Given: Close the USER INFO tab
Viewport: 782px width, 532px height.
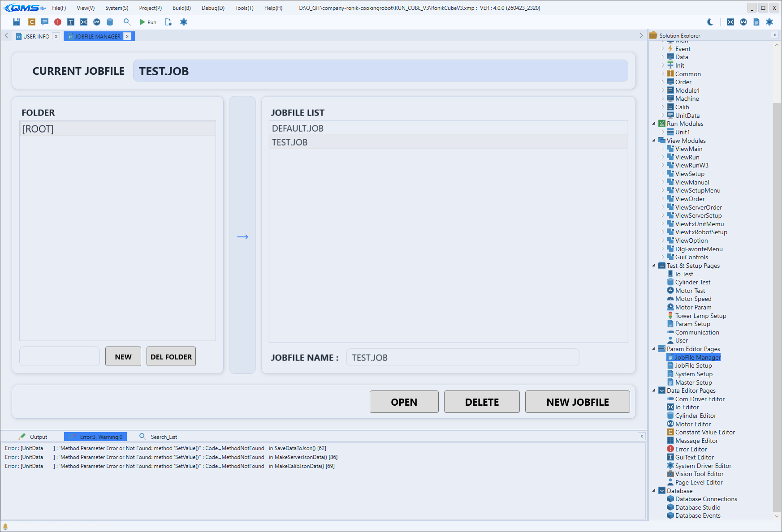Looking at the screenshot, I should pos(56,36).
